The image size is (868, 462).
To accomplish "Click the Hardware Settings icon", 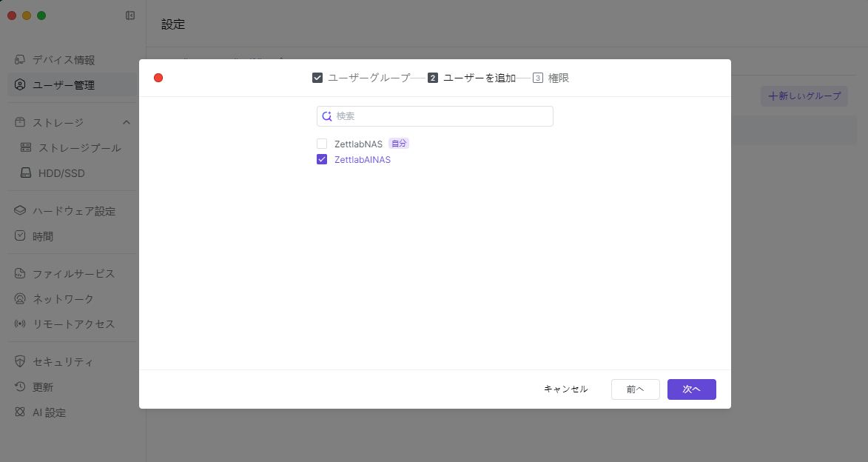I will (x=20, y=211).
